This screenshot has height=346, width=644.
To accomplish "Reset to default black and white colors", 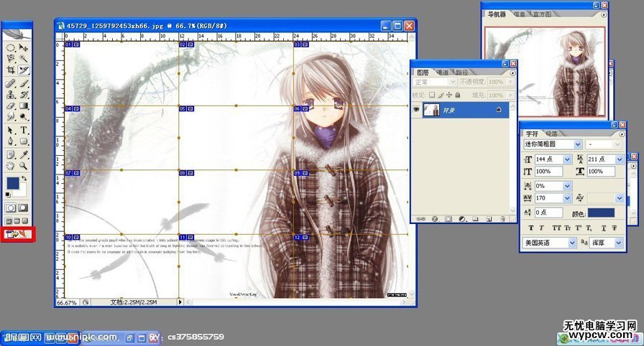I will pos(8,195).
